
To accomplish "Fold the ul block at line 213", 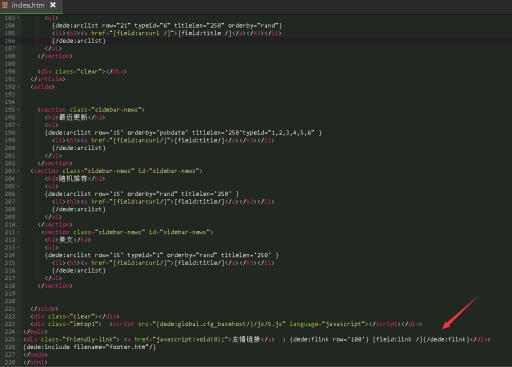I will tap(18, 248).
